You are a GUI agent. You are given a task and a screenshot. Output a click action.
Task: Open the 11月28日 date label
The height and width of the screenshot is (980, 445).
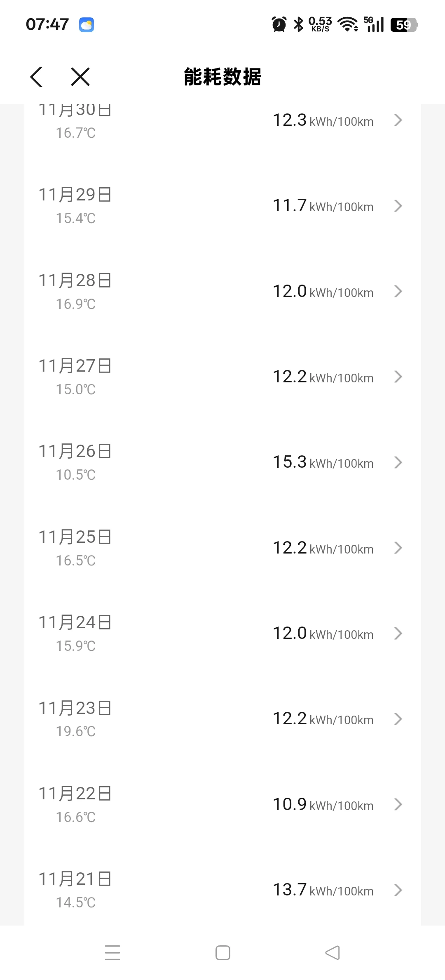[75, 280]
